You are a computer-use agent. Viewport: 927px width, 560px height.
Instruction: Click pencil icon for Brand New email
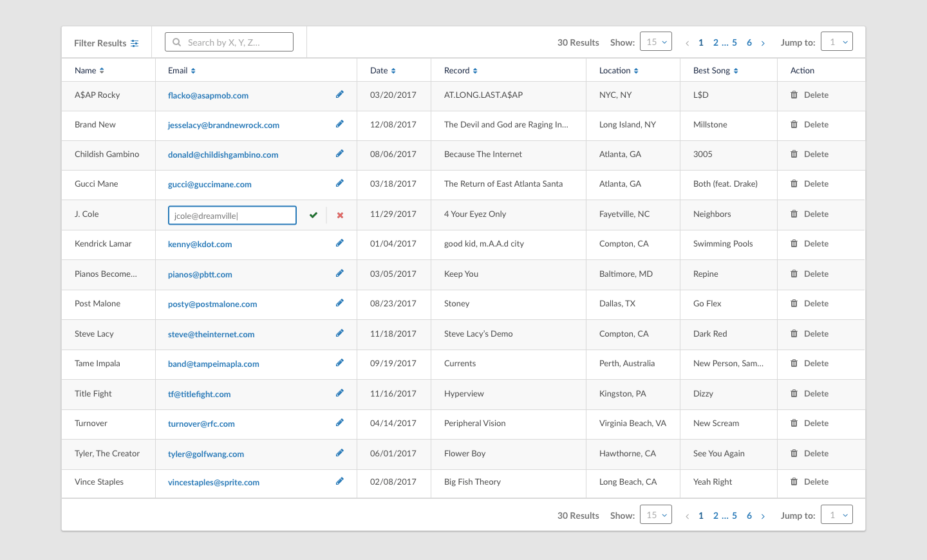(340, 124)
